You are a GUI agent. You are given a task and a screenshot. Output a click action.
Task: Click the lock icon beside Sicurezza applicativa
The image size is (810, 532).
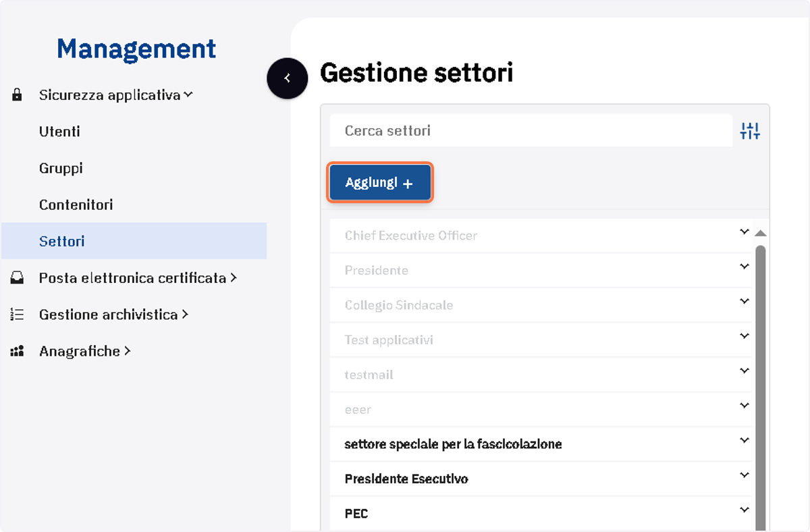[x=18, y=95]
